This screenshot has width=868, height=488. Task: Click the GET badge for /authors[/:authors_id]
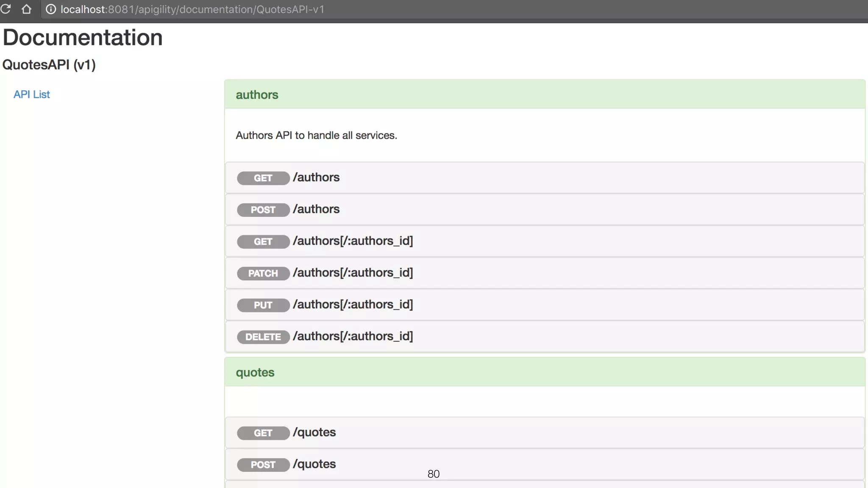263,241
